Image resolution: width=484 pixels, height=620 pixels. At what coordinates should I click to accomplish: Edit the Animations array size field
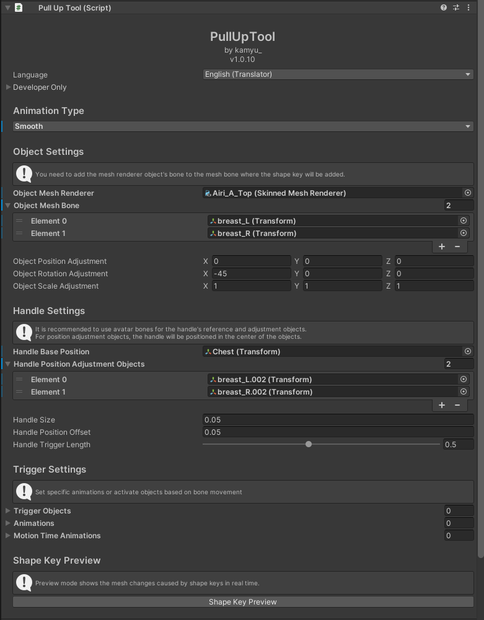[459, 523]
